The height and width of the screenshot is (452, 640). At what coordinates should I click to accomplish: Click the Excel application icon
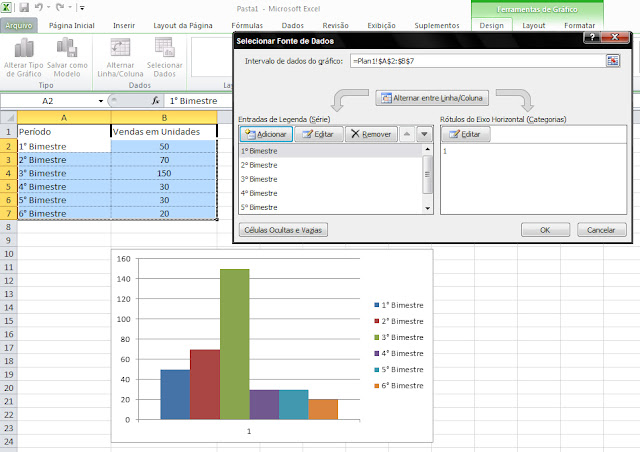click(x=6, y=7)
